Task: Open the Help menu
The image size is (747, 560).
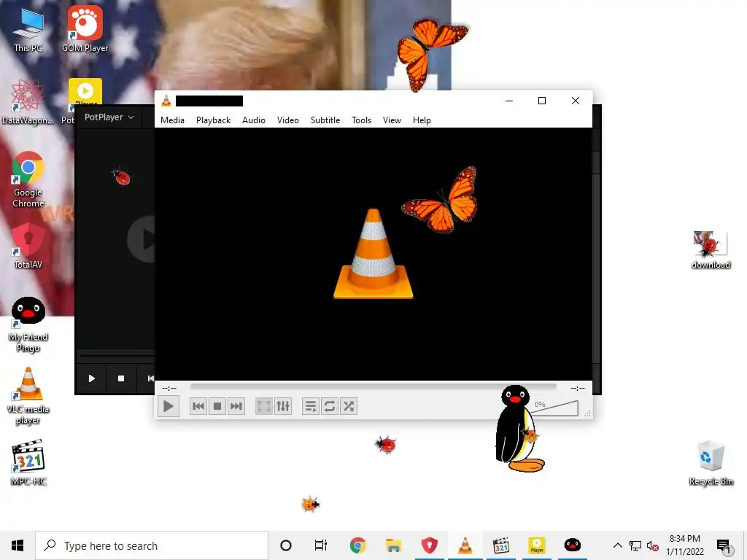Action: pos(422,120)
